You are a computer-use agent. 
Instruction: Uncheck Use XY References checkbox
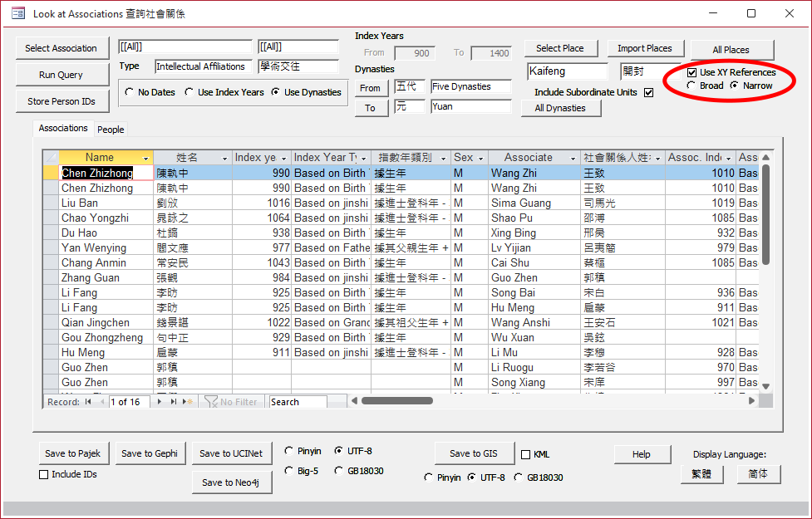coord(692,73)
